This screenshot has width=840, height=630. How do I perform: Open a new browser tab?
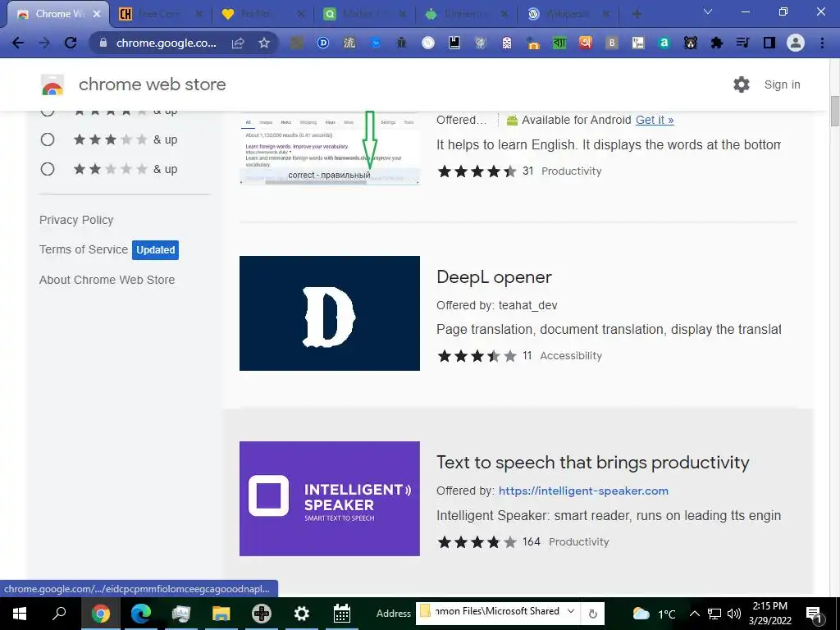637,14
